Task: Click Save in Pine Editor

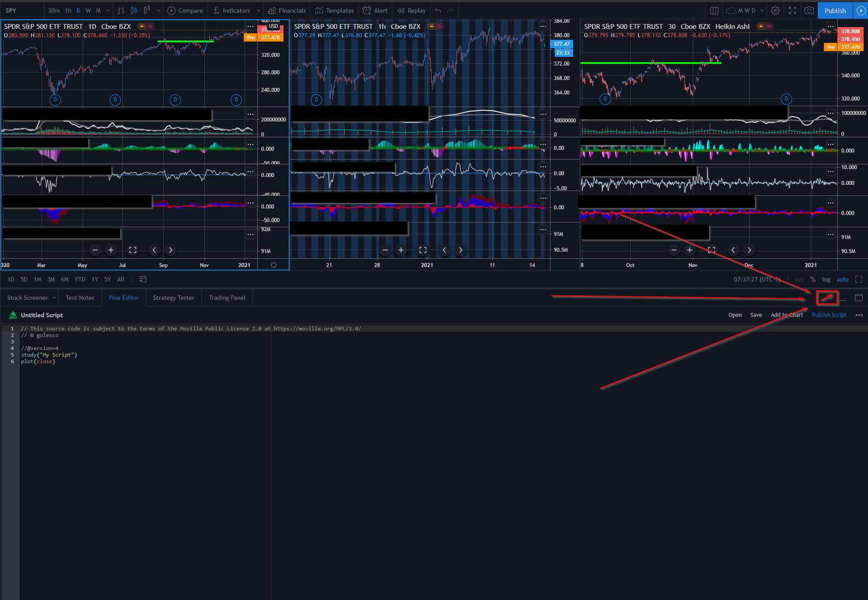Action: 756,315
